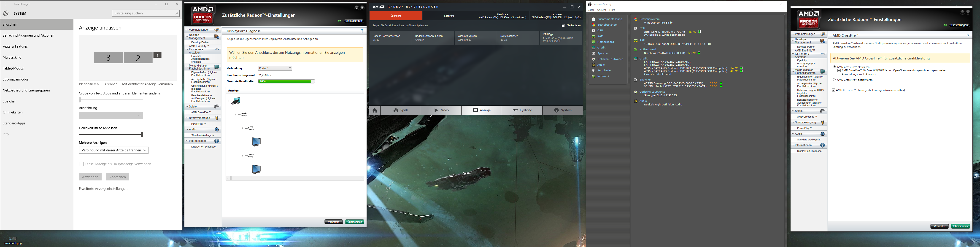Toggle CrossFire for DirectX 9/10/11 checkbox
The image size is (980, 247).
(839, 70)
